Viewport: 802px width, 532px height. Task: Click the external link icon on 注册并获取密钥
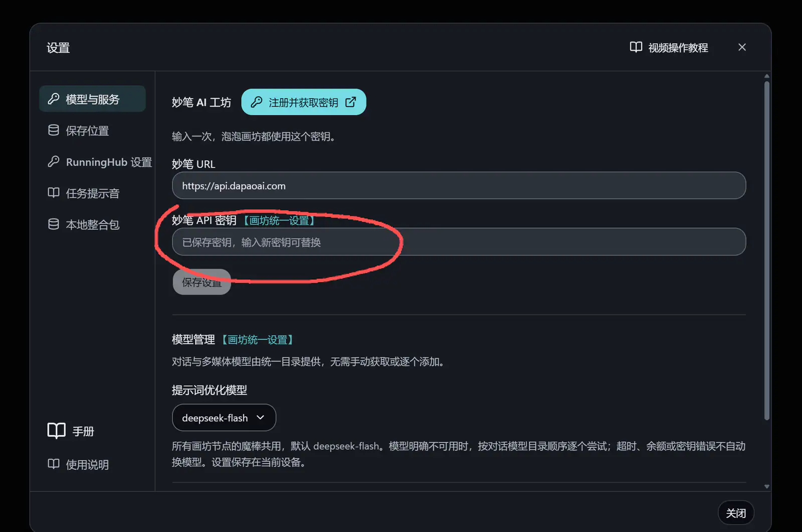point(351,102)
